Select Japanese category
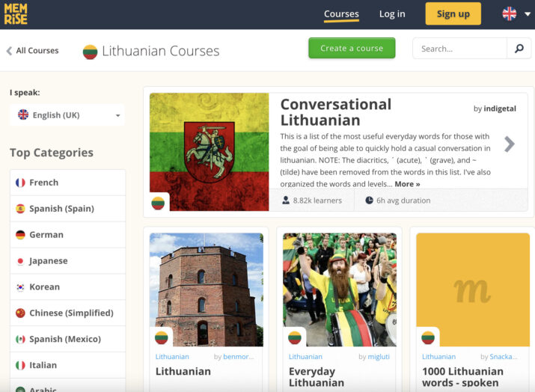The image size is (535, 392). pyautogui.click(x=67, y=260)
